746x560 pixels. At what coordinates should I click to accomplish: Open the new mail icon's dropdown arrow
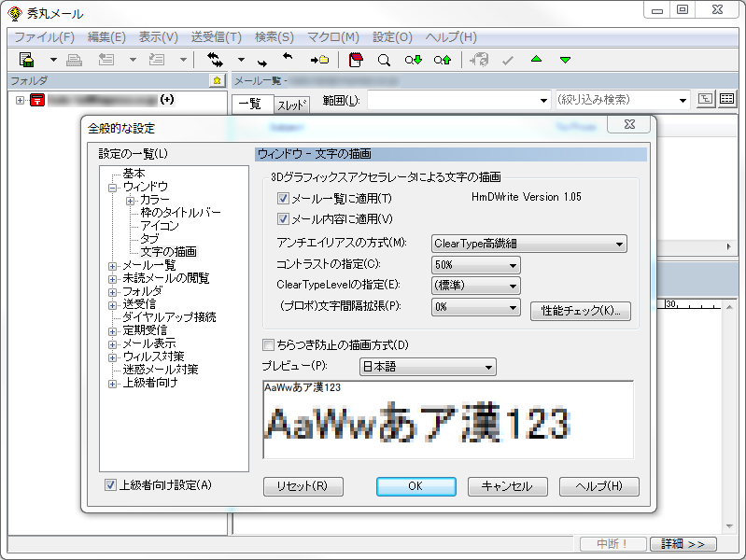53,60
